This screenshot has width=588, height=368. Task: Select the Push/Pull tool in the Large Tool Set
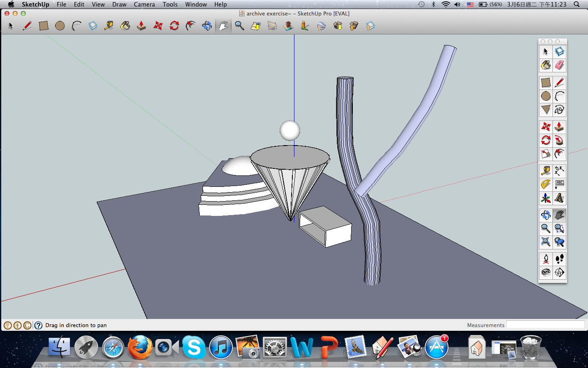(x=559, y=127)
